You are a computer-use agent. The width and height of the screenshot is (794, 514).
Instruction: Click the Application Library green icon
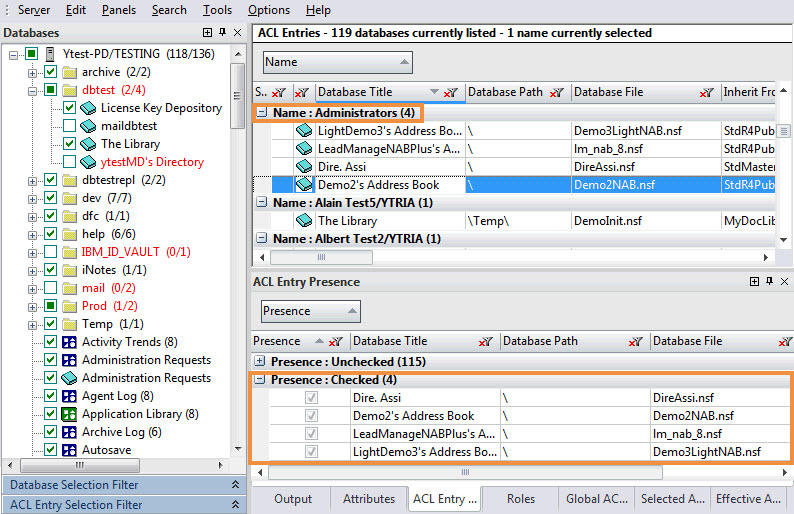70,414
